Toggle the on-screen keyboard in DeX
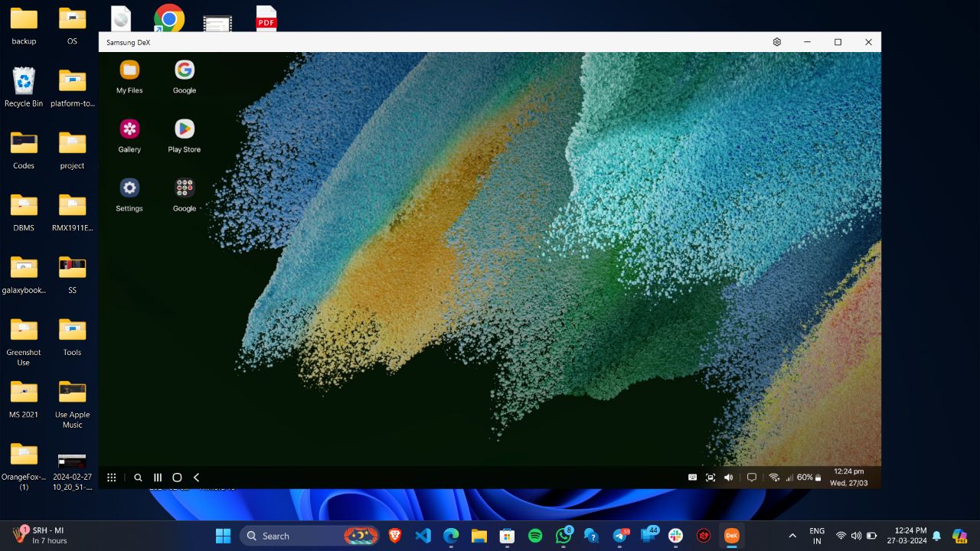This screenshot has height=551, width=980. 691,477
